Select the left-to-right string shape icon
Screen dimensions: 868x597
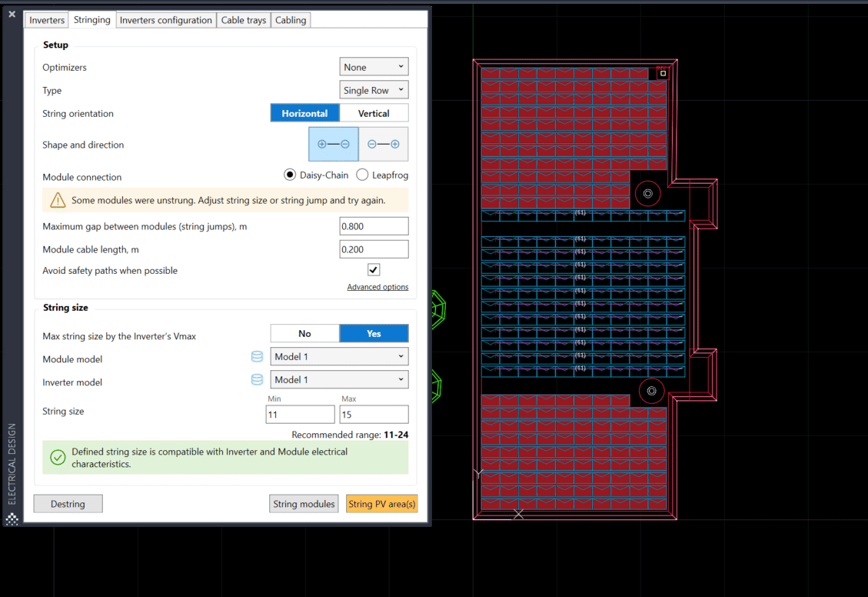(x=333, y=143)
